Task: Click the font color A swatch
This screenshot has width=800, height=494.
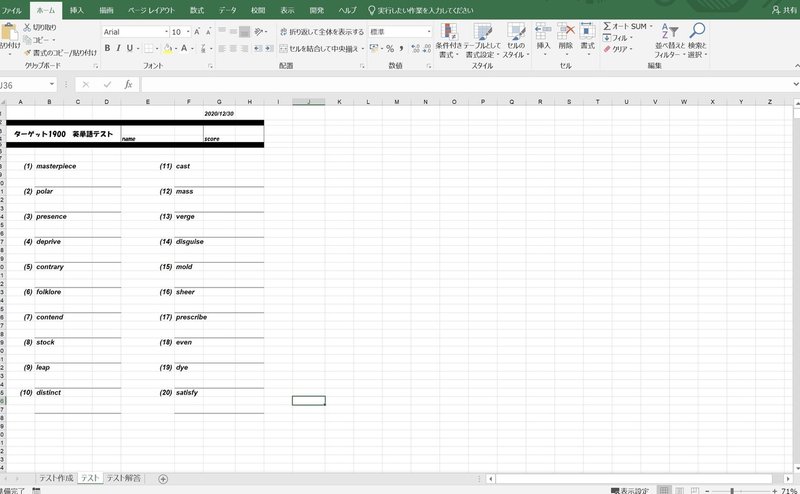Action: [x=184, y=48]
